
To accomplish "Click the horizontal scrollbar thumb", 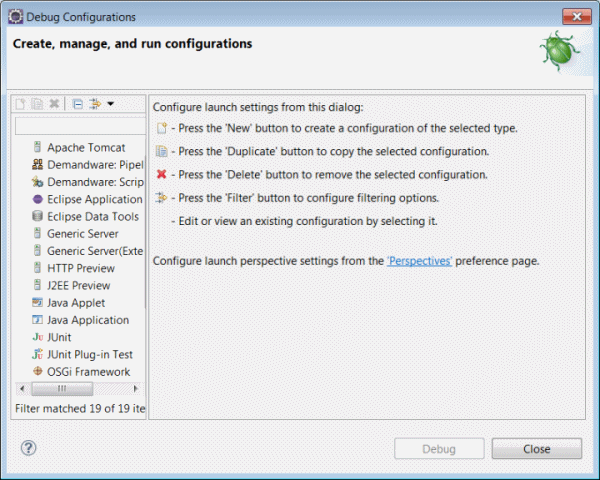I will click(x=62, y=389).
